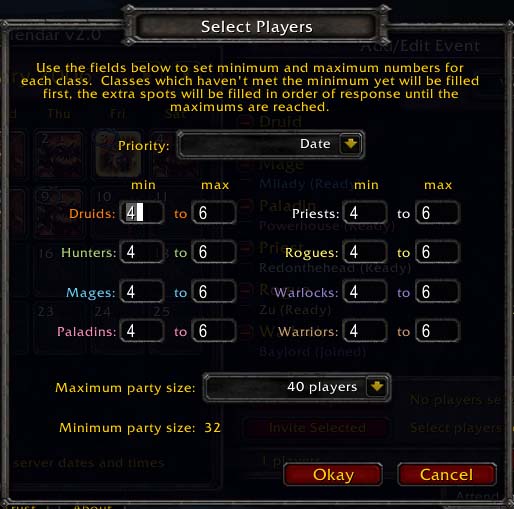Open the Priority dropdown arrow
Image resolution: width=514 pixels, height=509 pixels.
[x=350, y=144]
